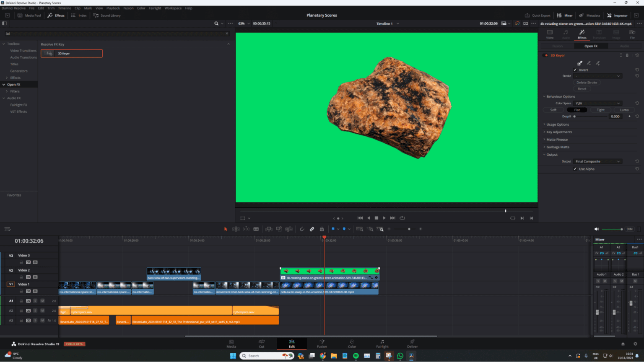Open the Color Space YUV dropdown
This screenshot has width=644, height=362.
pyautogui.click(x=597, y=103)
